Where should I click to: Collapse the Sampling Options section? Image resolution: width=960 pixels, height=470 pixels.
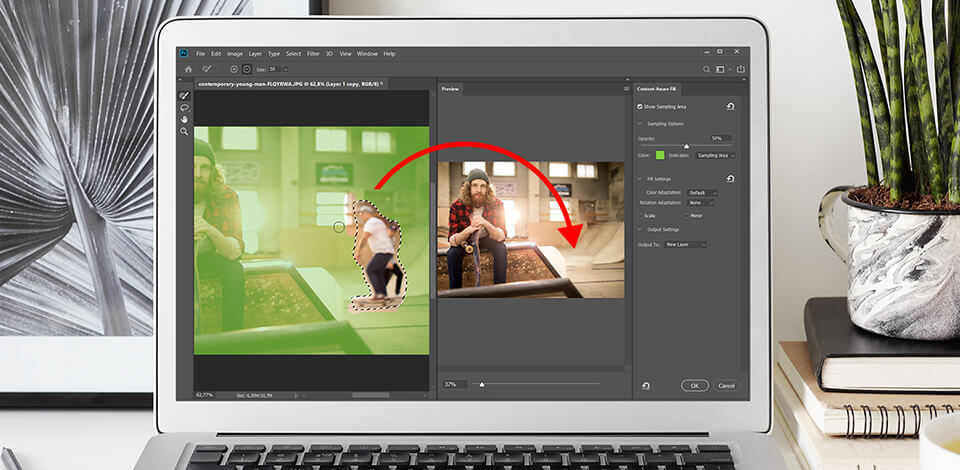pyautogui.click(x=640, y=124)
